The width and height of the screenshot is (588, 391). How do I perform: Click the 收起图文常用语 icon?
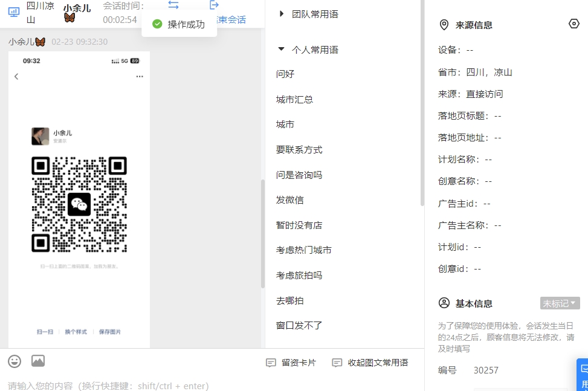pyautogui.click(x=337, y=363)
